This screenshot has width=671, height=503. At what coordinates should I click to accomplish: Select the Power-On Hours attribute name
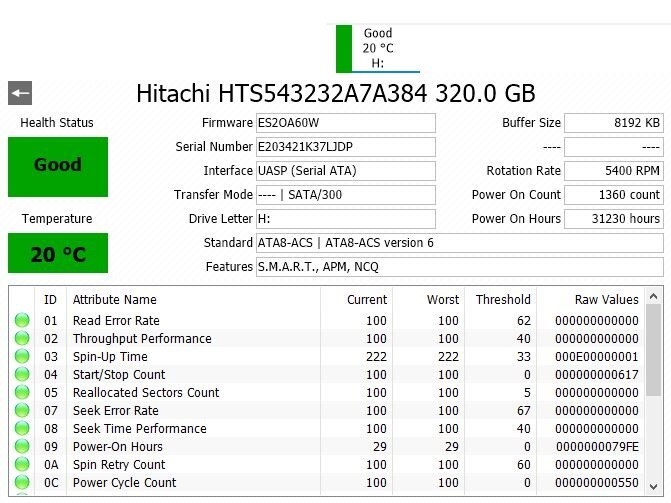(x=118, y=446)
